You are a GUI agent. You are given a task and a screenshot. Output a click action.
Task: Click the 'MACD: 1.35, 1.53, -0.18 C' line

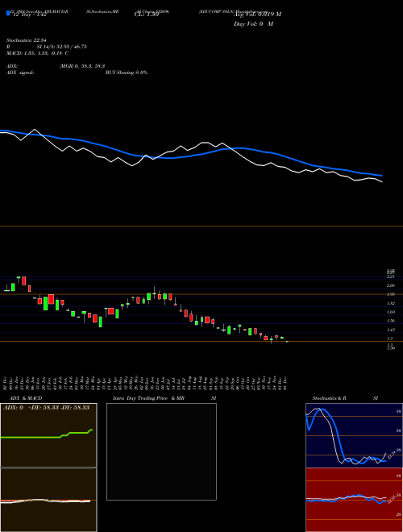[38, 53]
